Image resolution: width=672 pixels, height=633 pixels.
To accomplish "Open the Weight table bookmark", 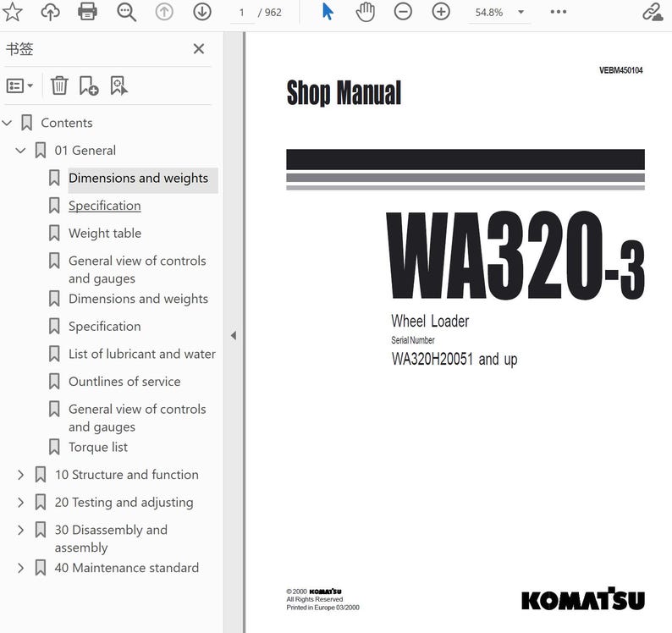I will tap(105, 233).
